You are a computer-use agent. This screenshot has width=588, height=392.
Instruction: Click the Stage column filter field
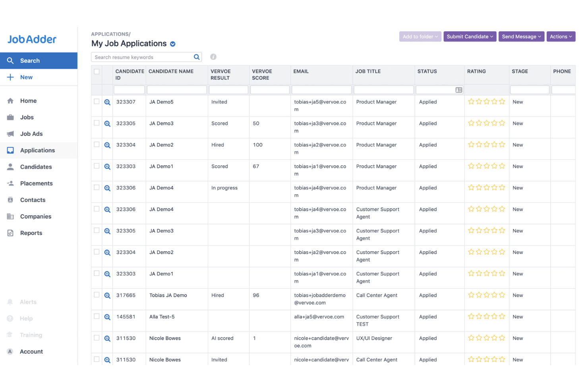pyautogui.click(x=530, y=90)
